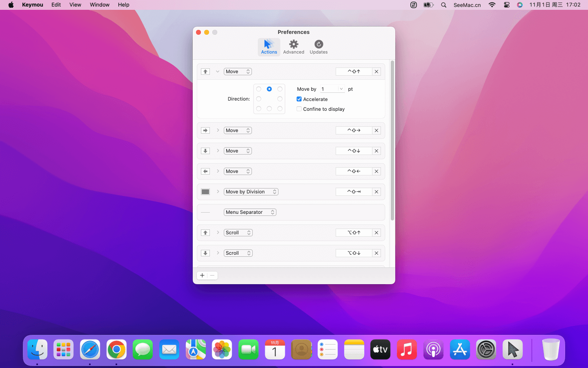Select the Updates preferences icon

point(318,45)
